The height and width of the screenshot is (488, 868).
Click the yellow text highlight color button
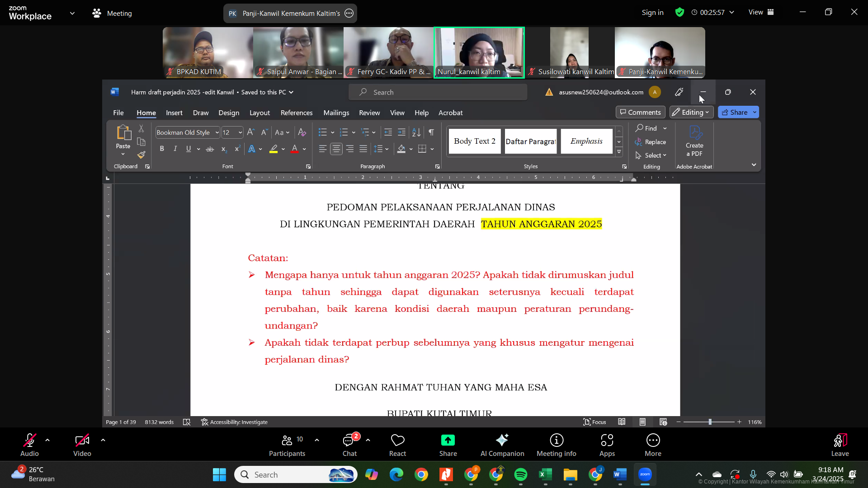coord(274,149)
